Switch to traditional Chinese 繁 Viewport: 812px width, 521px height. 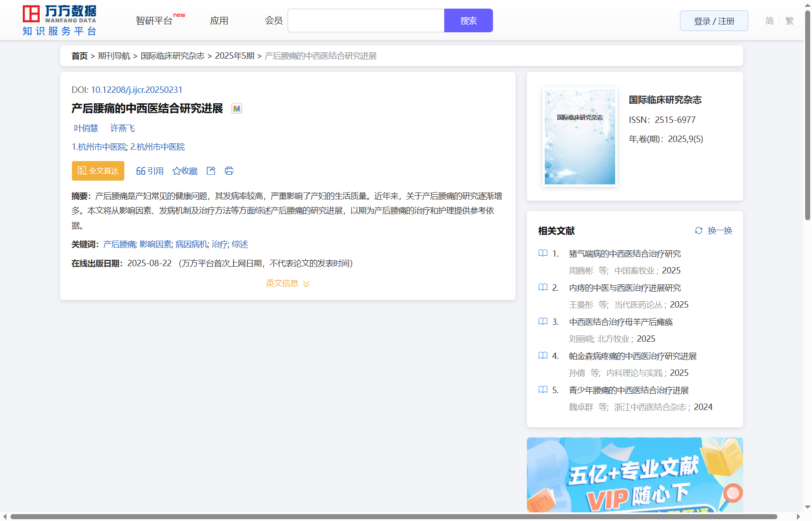coord(790,21)
